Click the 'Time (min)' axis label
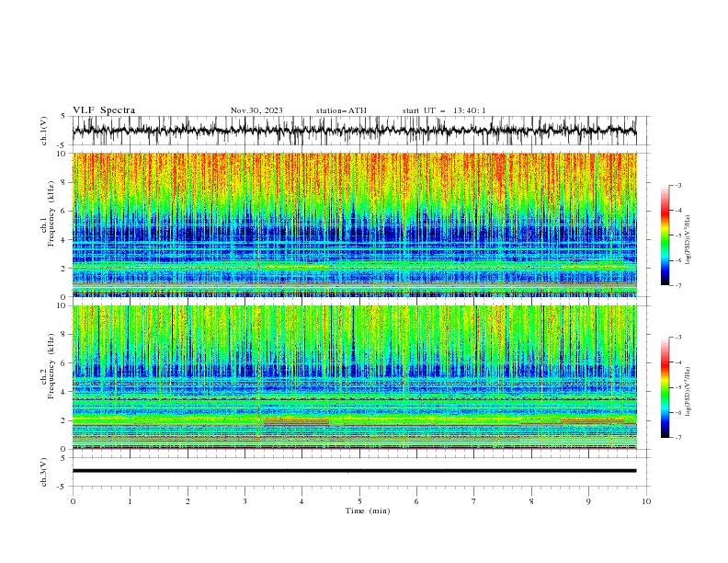Screen dimensions: 728x563 click(x=368, y=511)
